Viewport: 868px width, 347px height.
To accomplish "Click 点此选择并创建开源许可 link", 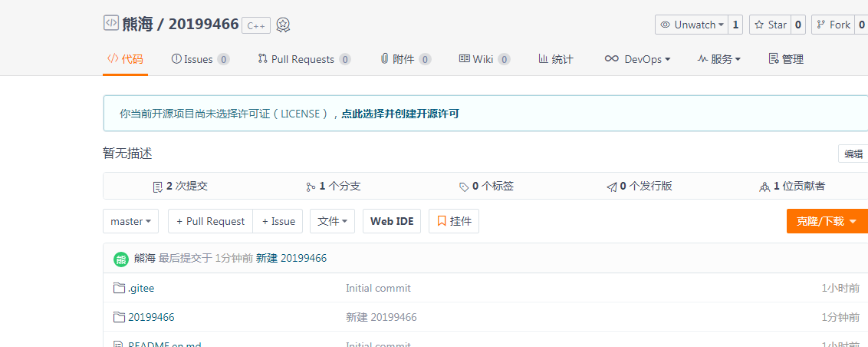I will [400, 114].
